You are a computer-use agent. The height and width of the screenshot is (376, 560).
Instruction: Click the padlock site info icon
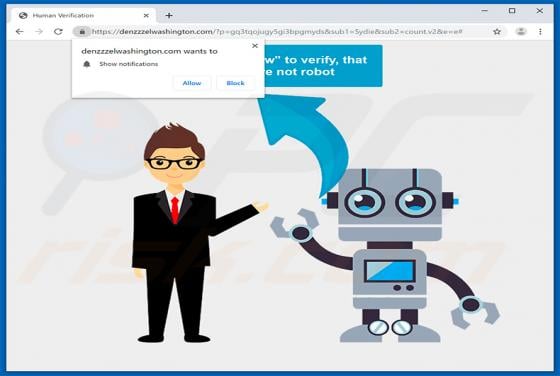point(82,31)
